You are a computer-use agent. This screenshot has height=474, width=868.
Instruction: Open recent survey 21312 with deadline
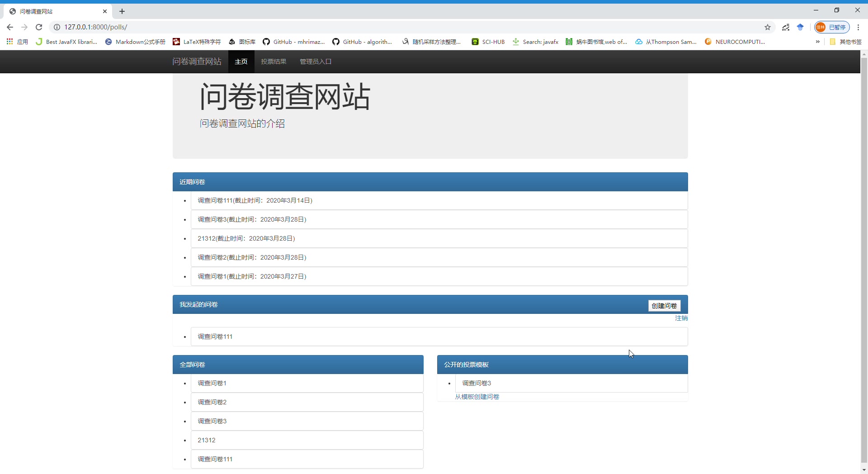coord(439,238)
